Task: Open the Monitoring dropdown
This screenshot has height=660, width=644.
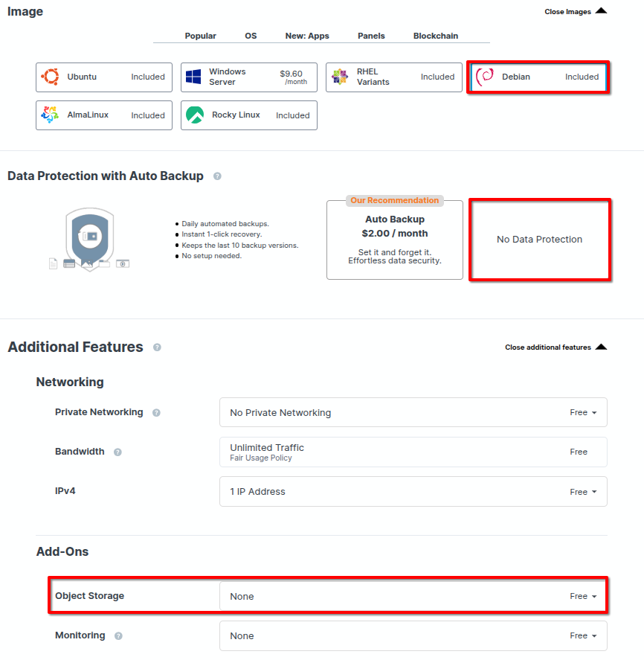Action: pos(413,636)
